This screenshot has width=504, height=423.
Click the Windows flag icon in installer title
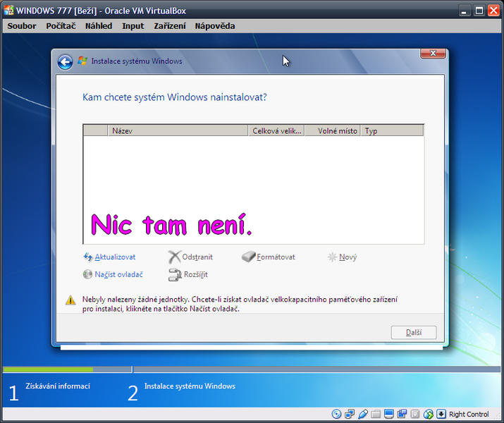[x=82, y=61]
